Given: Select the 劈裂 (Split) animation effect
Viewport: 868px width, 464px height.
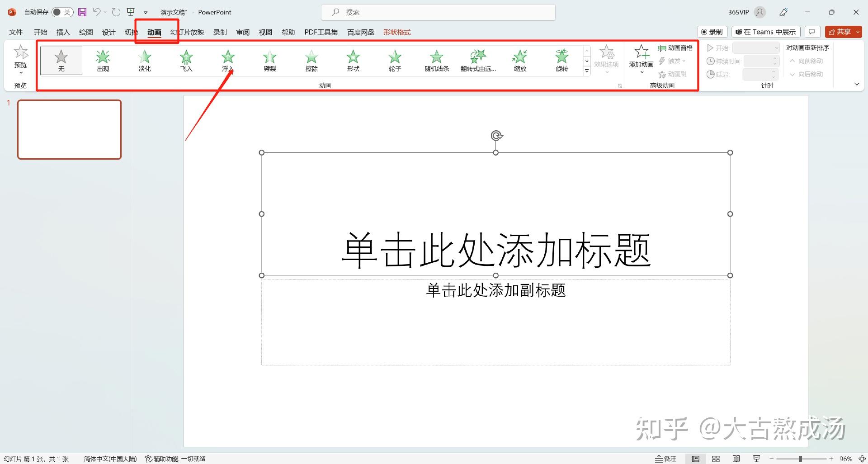Looking at the screenshot, I should point(269,60).
